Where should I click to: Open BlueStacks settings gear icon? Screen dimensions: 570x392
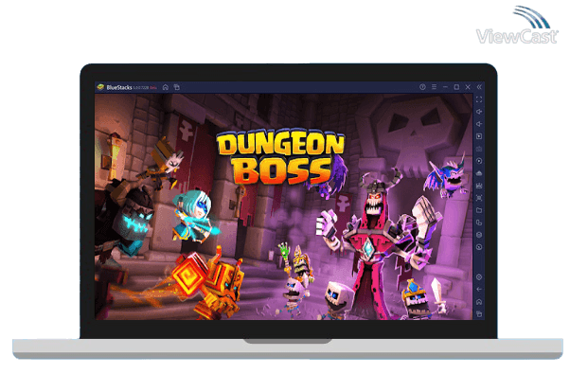pos(479,277)
